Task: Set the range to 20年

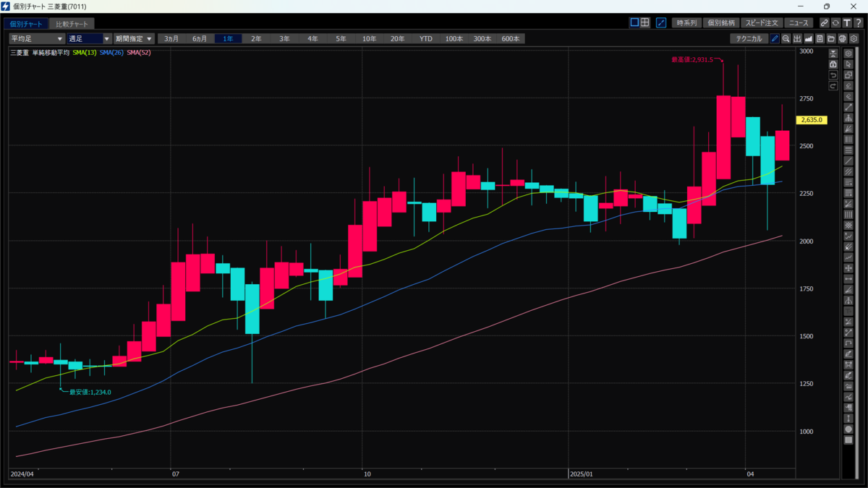Action: 397,38
